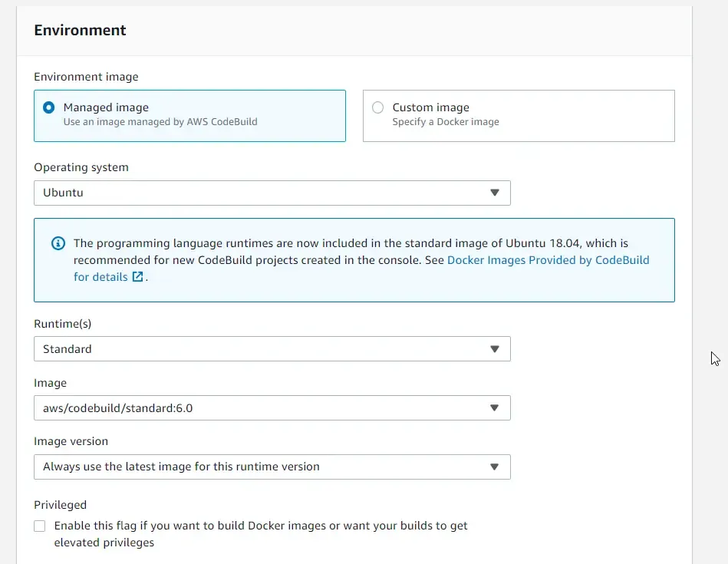
Task: Click the dropdown arrow on Runtime(s) field
Action: click(x=495, y=348)
